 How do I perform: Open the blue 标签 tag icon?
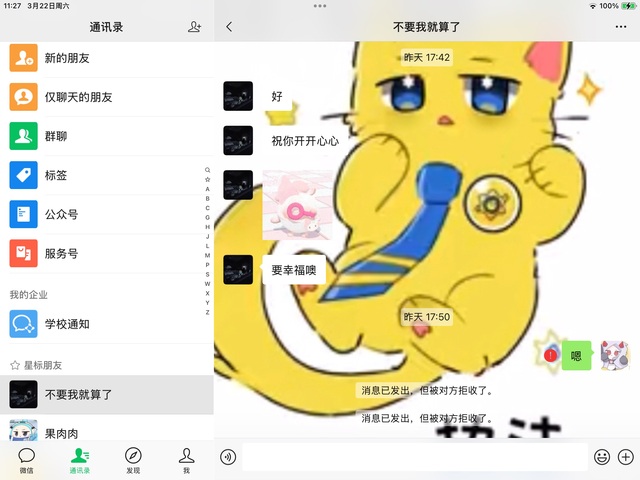[x=24, y=175]
